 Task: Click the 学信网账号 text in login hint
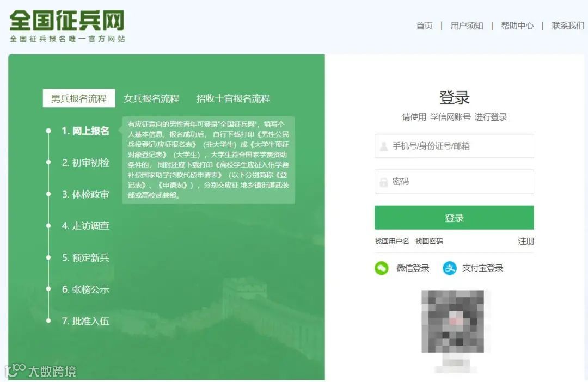(x=450, y=117)
